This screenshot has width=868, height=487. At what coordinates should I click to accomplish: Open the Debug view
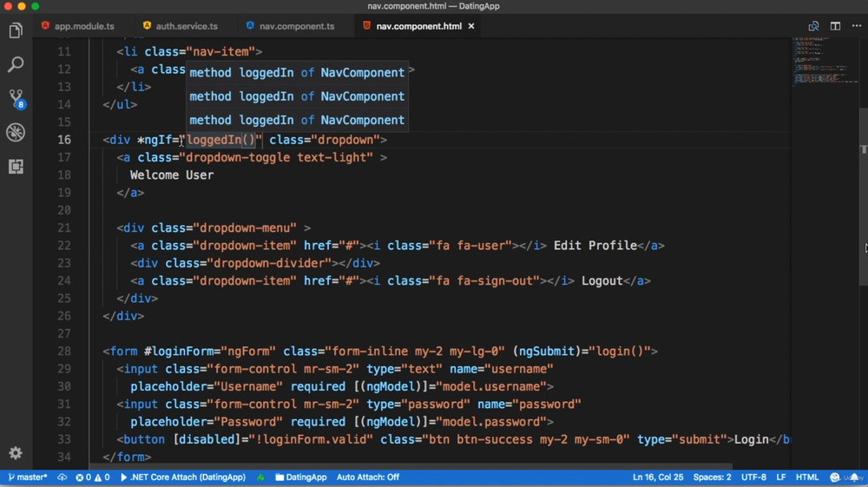tap(16, 132)
